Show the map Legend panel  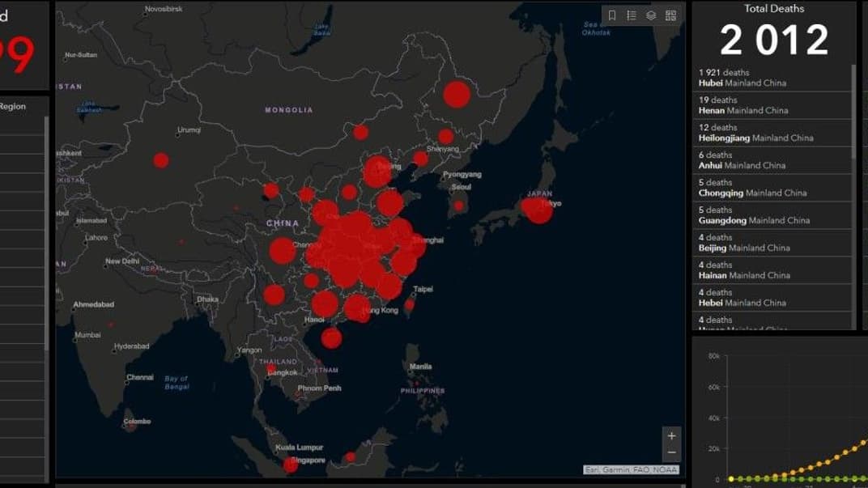click(632, 15)
